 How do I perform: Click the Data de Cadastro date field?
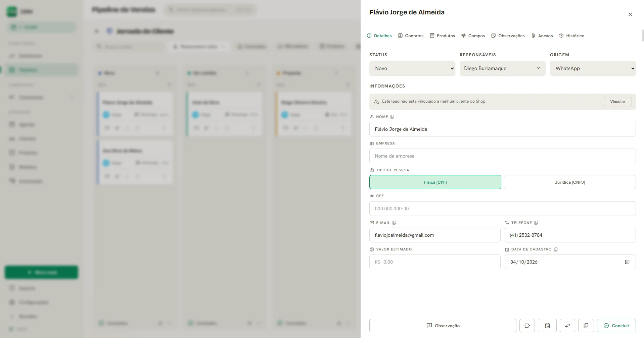click(570, 262)
